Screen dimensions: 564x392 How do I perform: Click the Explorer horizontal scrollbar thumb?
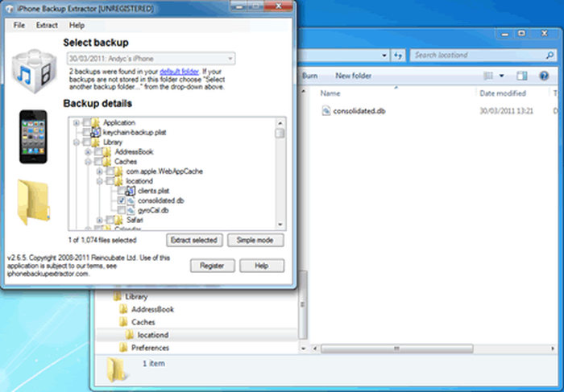tap(396, 349)
